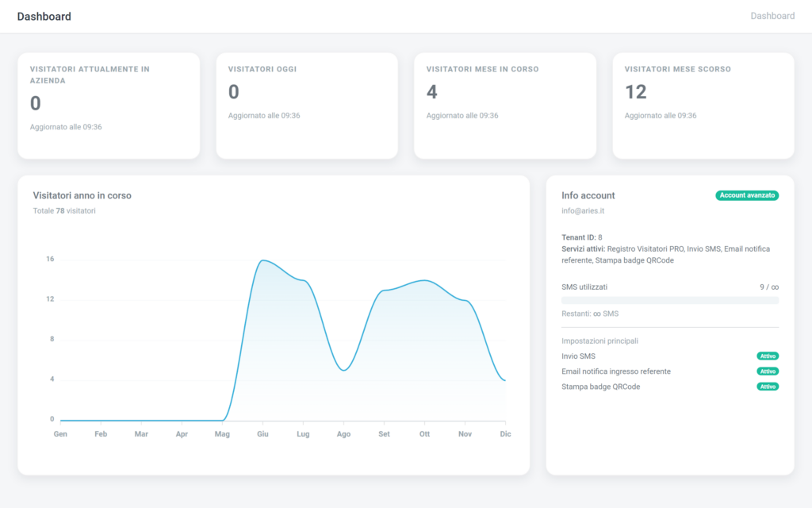This screenshot has width=812, height=508.
Task: Click the Account avanzato badge
Action: coord(746,195)
